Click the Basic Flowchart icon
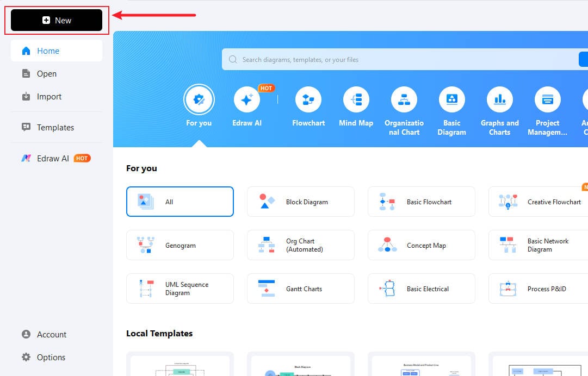The width and height of the screenshot is (588, 376). click(x=387, y=202)
